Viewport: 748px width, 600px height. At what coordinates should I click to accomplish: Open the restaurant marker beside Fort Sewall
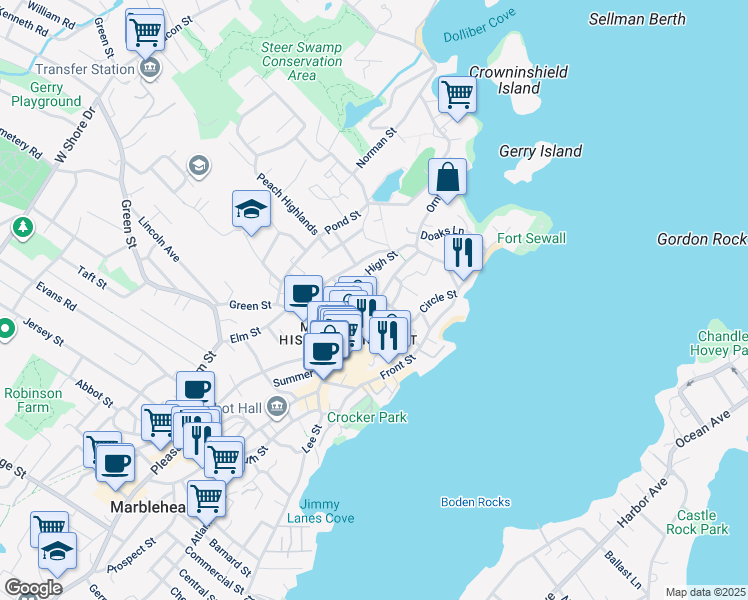coord(463,252)
